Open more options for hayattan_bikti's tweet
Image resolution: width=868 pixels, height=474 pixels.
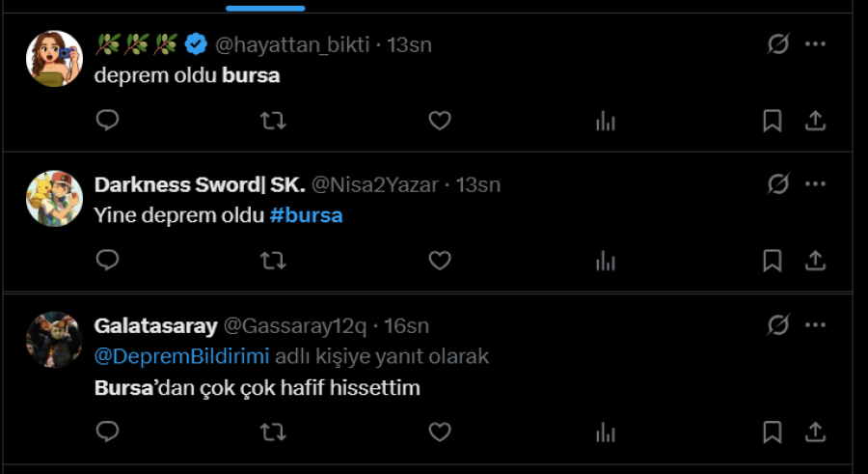click(x=815, y=43)
